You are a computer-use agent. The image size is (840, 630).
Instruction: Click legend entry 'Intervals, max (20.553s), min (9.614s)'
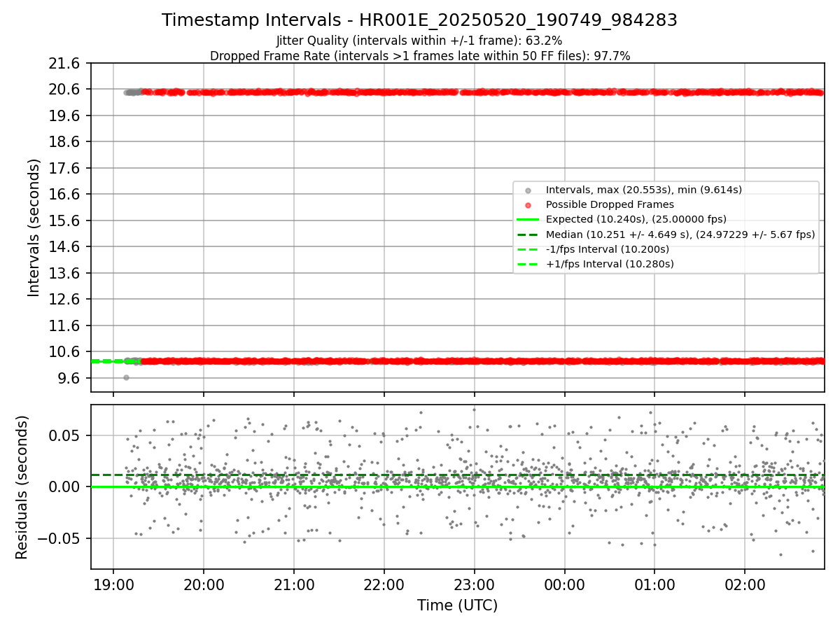pos(644,190)
